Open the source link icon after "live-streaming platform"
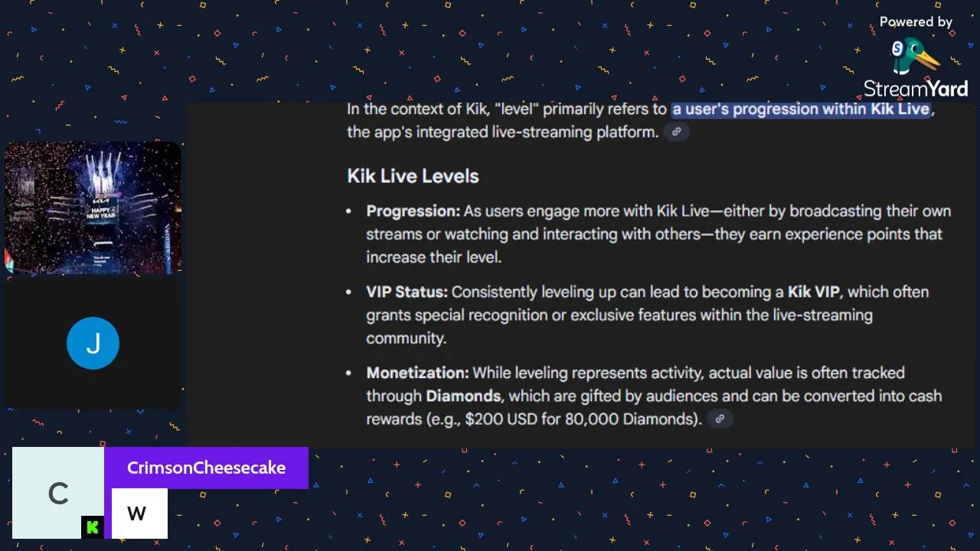980x551 pixels. [676, 132]
